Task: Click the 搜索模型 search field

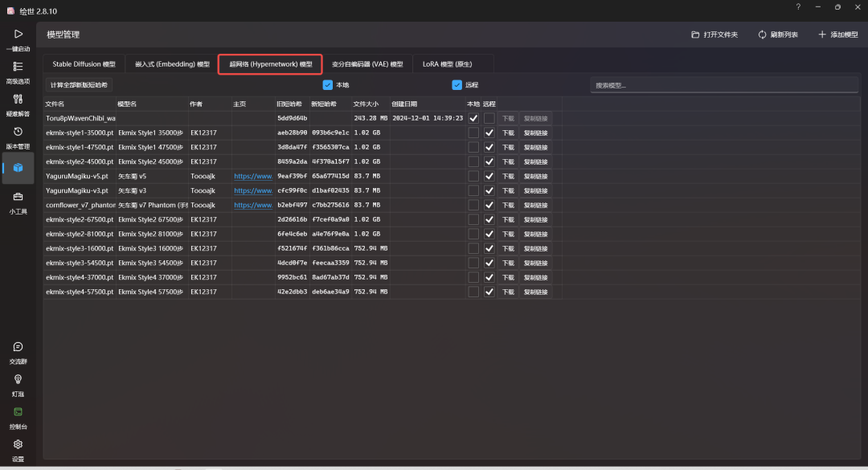Action: (724, 85)
